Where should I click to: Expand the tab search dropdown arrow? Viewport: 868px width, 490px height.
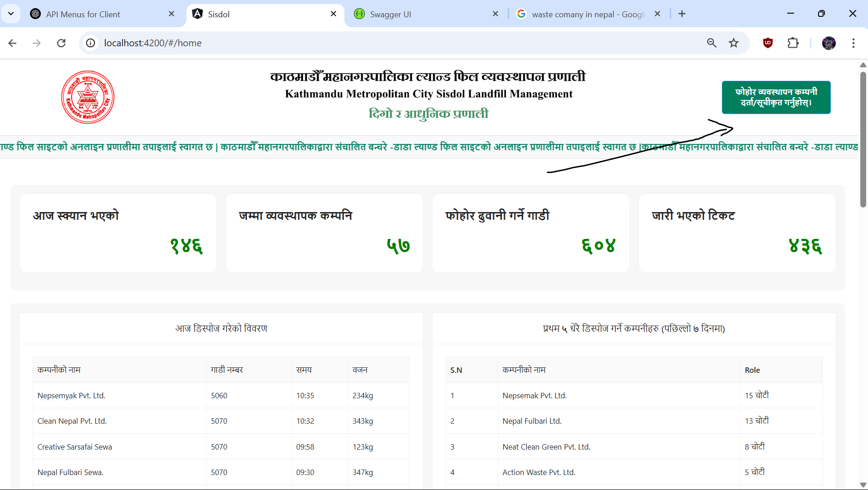click(11, 14)
